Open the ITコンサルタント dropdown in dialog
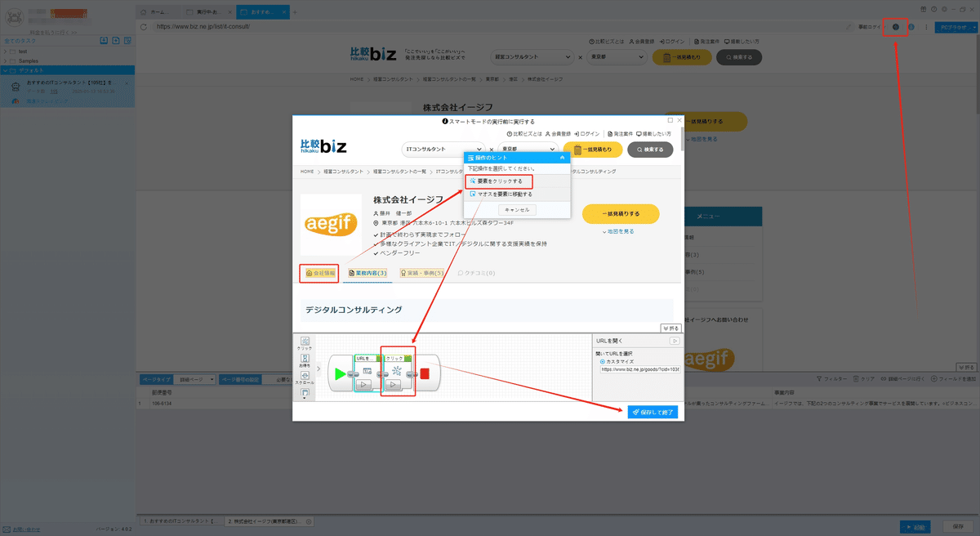Viewport: 980px width, 536px height. tap(445, 150)
